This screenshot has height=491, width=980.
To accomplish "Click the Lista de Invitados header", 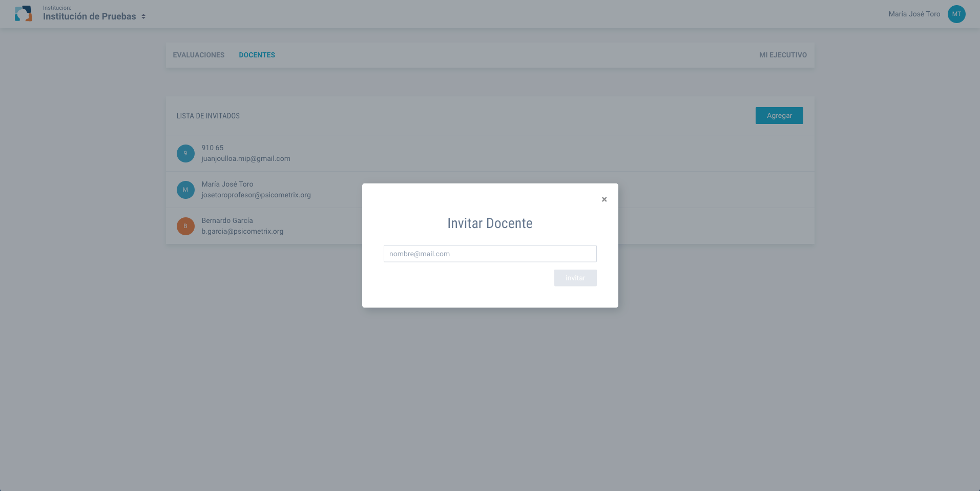I will [208, 116].
